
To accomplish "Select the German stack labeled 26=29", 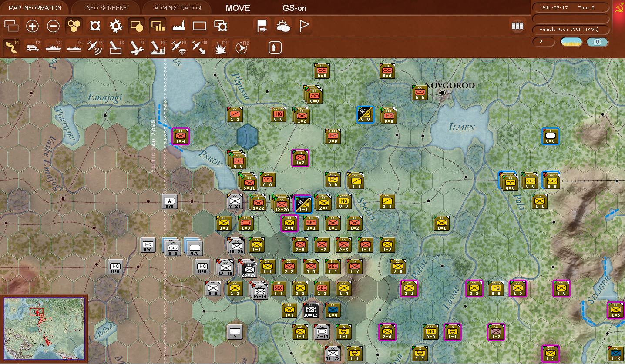I will pyautogui.click(x=247, y=268).
